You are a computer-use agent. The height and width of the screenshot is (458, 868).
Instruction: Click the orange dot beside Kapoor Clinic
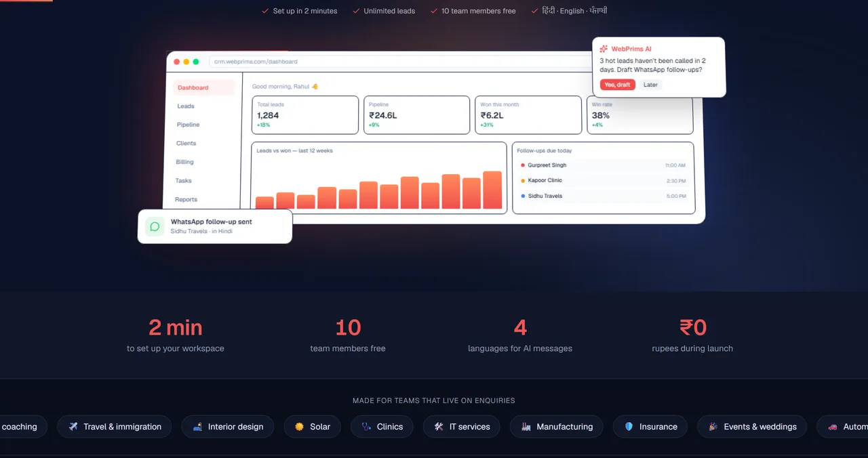(x=522, y=181)
